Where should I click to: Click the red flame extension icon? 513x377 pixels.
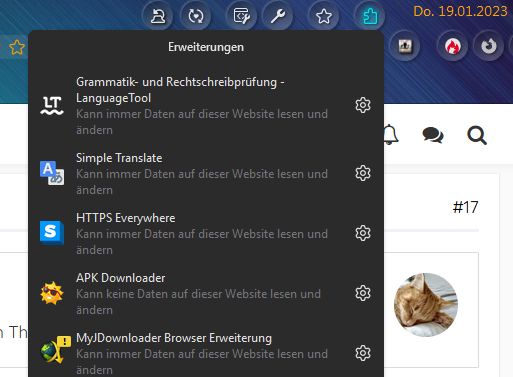pos(453,46)
